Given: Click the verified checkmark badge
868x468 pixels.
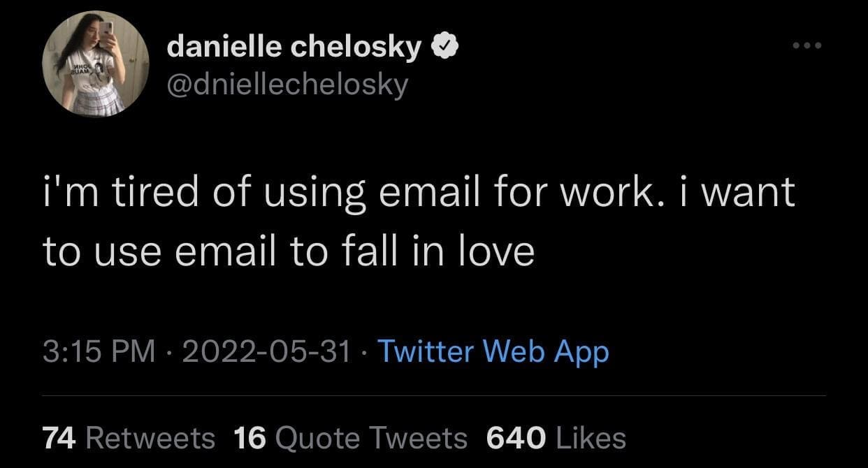Looking at the screenshot, I should [x=444, y=47].
